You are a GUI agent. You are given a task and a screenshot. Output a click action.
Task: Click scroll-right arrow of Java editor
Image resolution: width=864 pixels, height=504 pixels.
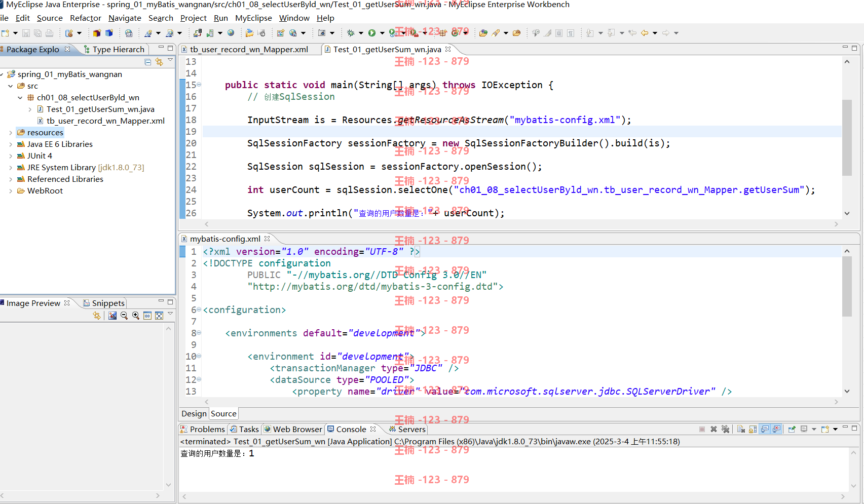tap(836, 224)
